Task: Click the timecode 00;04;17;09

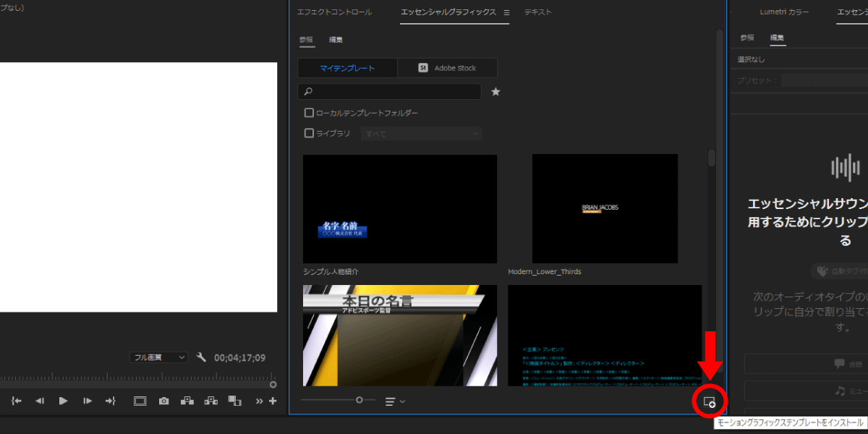Action: (242, 358)
